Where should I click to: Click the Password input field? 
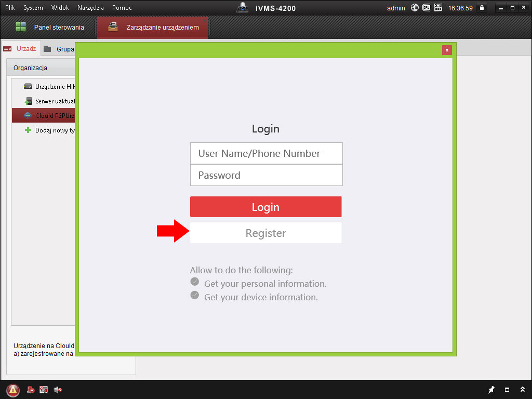click(266, 175)
